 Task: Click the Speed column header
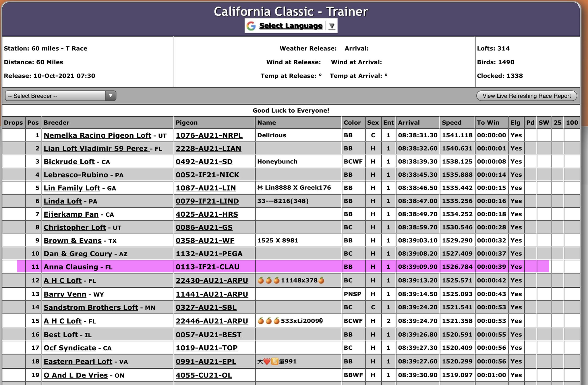coord(451,123)
